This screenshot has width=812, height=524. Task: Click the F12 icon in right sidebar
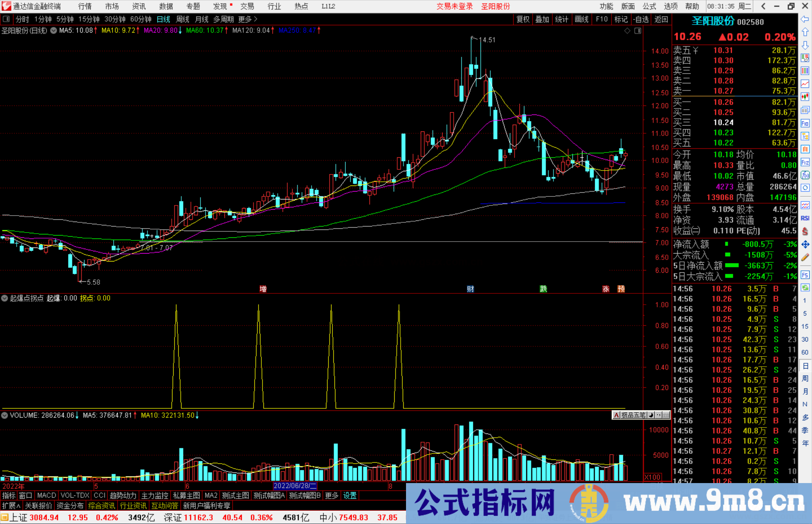[805, 162]
